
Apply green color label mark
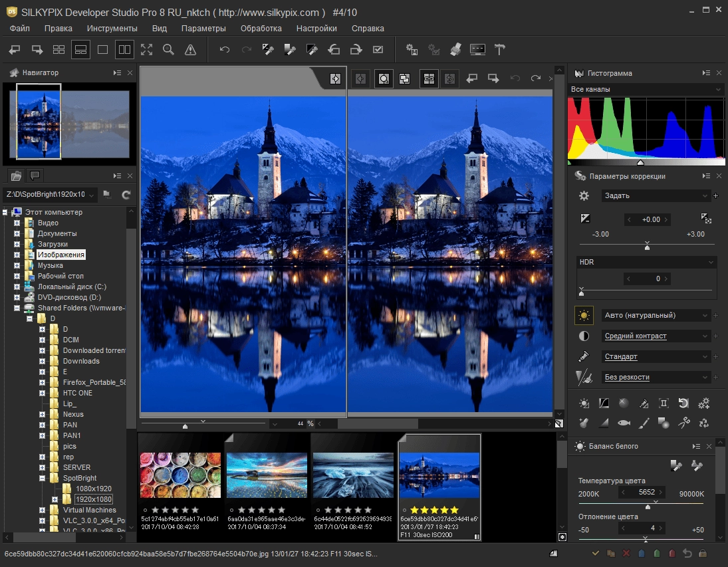656,554
